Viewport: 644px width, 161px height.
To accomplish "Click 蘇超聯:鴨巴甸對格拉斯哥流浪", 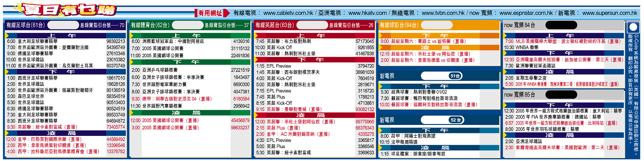I will point(424,98).
